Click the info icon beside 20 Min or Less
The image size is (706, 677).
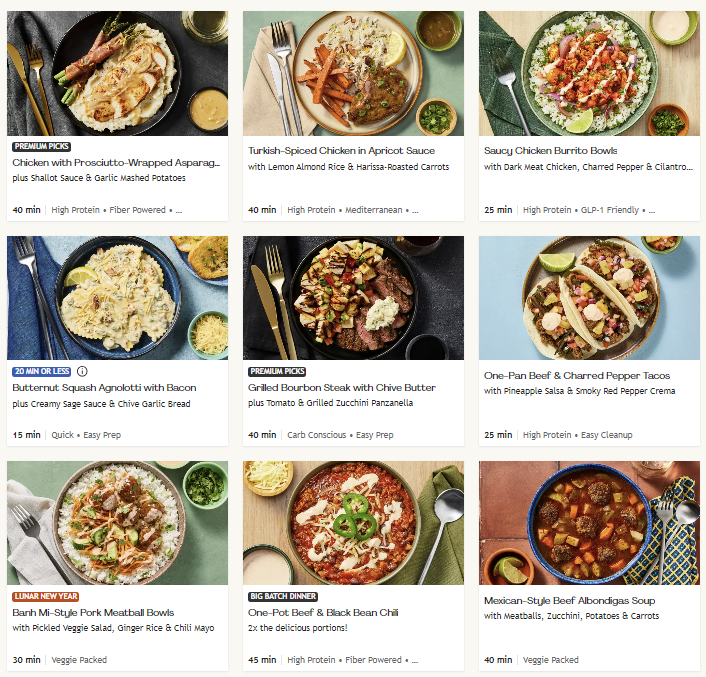tap(83, 371)
